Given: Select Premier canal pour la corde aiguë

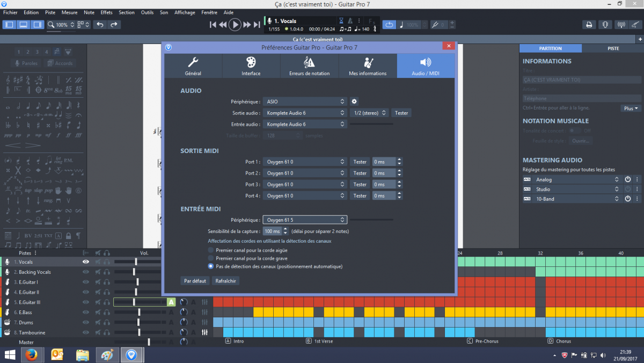Looking at the screenshot, I should pyautogui.click(x=210, y=250).
